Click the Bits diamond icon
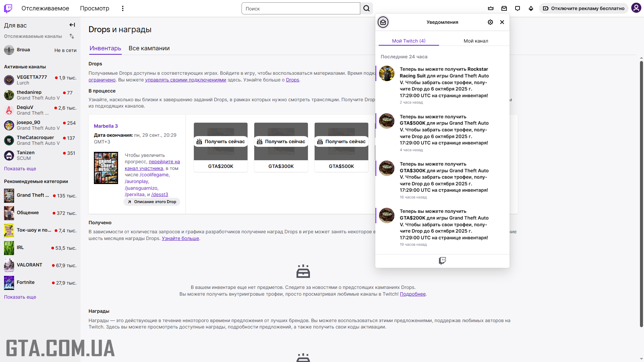Viewport: 644px width, 362px height. click(x=531, y=8)
